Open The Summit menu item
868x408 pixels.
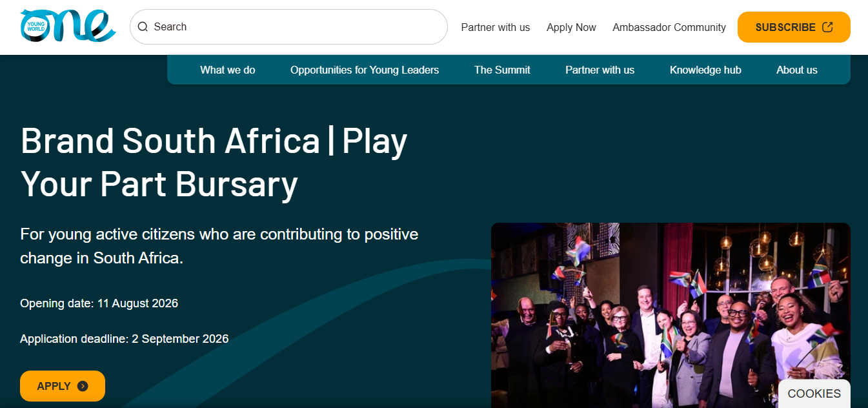502,70
